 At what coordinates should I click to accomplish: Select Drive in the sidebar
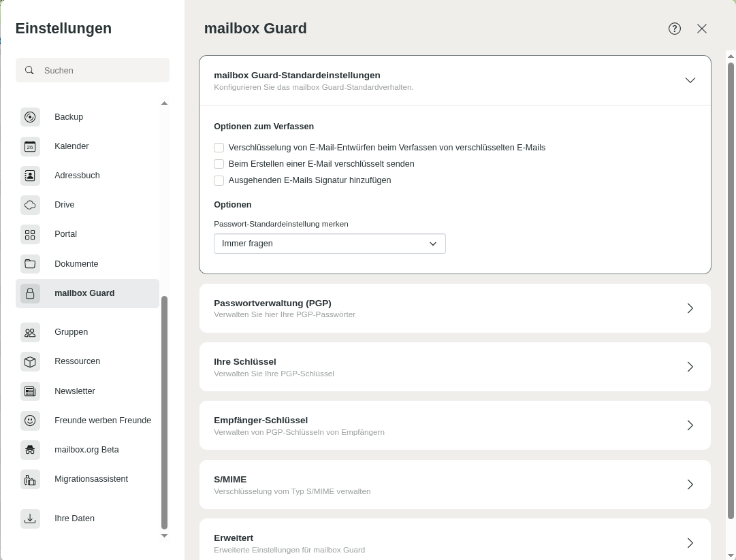[87, 205]
